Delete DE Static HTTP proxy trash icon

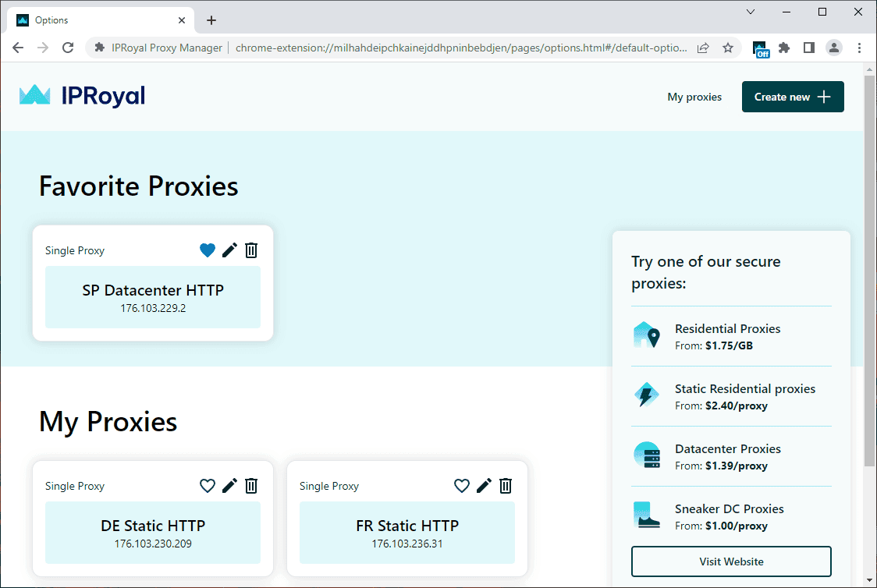coord(251,486)
